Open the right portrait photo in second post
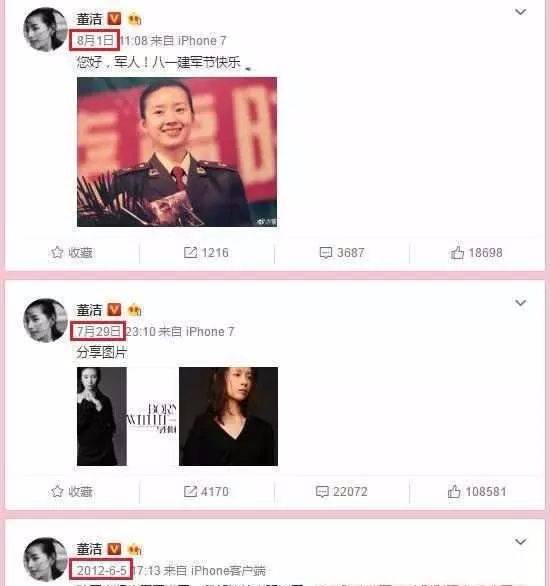Screen dimensions: 550x586 (228, 416)
